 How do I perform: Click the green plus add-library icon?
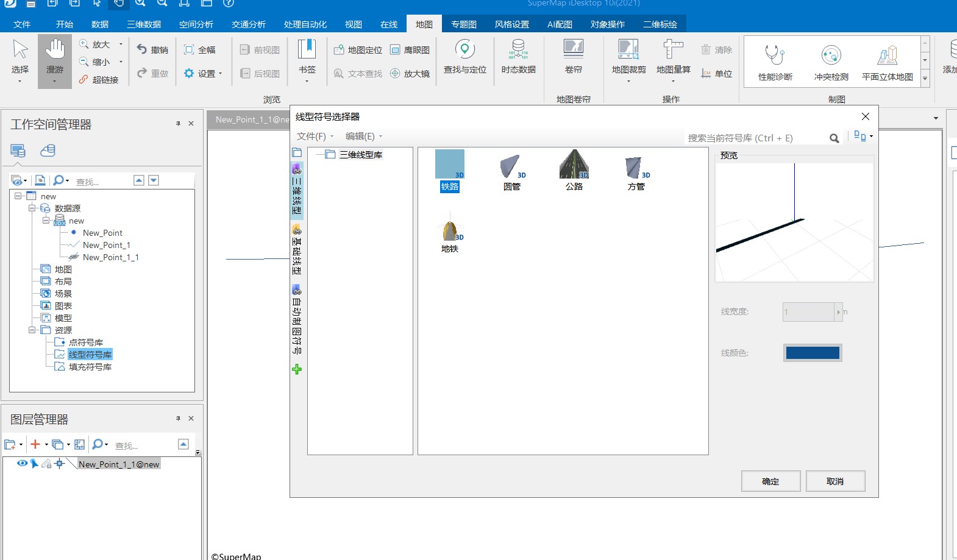pyautogui.click(x=297, y=369)
